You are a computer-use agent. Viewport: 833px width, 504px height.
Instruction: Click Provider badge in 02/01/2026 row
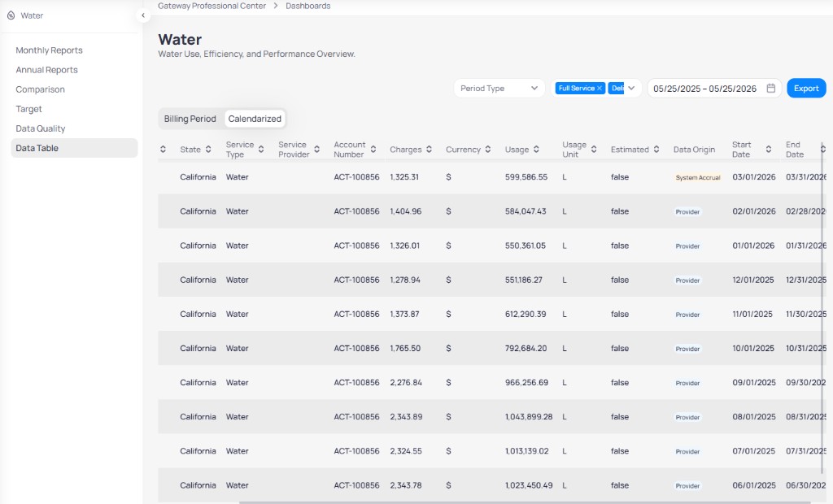(x=687, y=211)
